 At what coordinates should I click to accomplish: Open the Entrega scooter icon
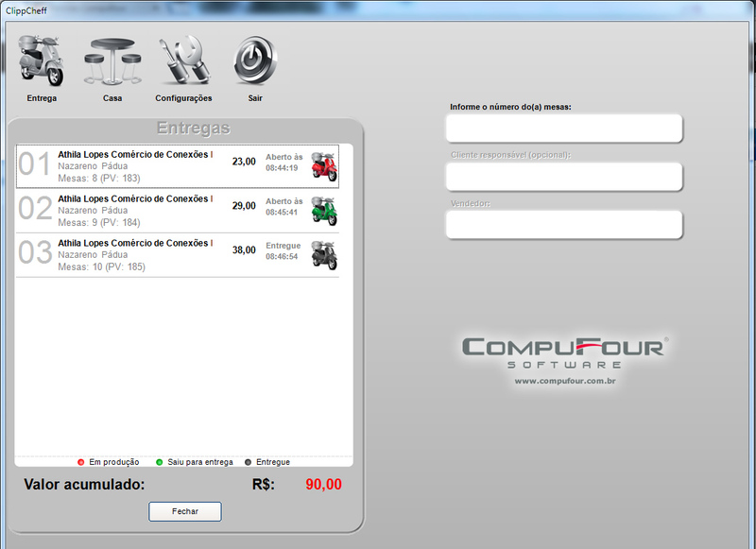pyautogui.click(x=42, y=61)
